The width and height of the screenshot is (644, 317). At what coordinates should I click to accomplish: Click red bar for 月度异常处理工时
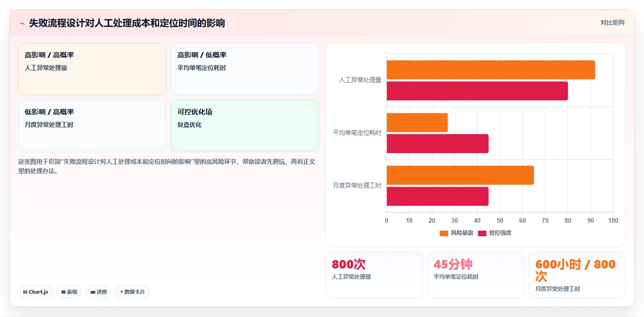point(437,197)
